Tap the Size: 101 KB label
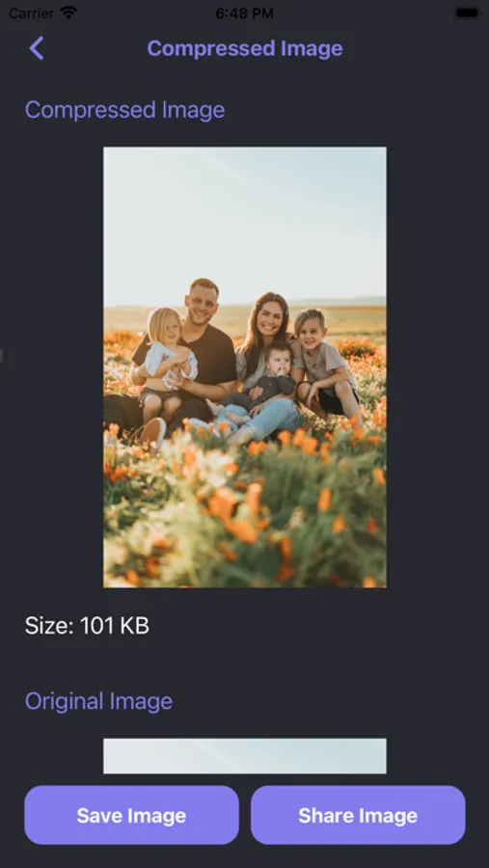This screenshot has height=868, width=489. pos(87,626)
